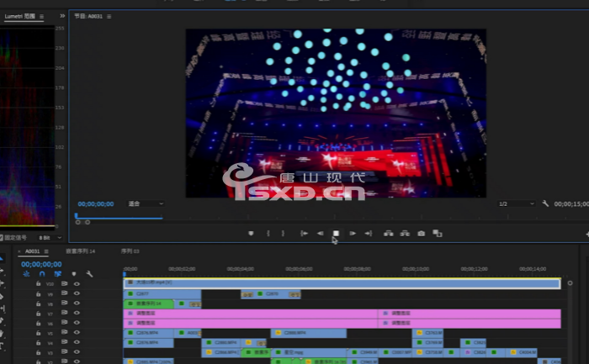Screen dimensions: 589x364
Task: Open the Lumetri 范围 panel menu
Action: [x=41, y=17]
